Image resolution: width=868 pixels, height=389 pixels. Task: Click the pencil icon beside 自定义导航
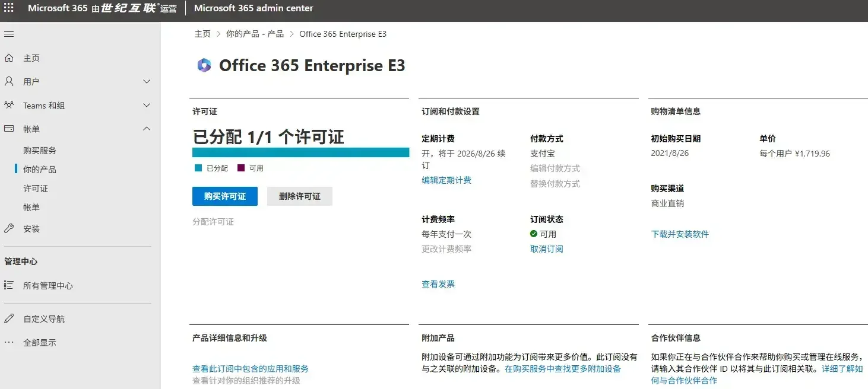point(9,318)
